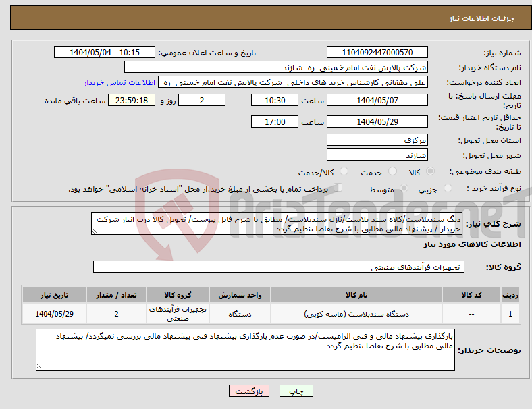Click the announcement date field 1404/05/04 - 10:15

pos(105,52)
